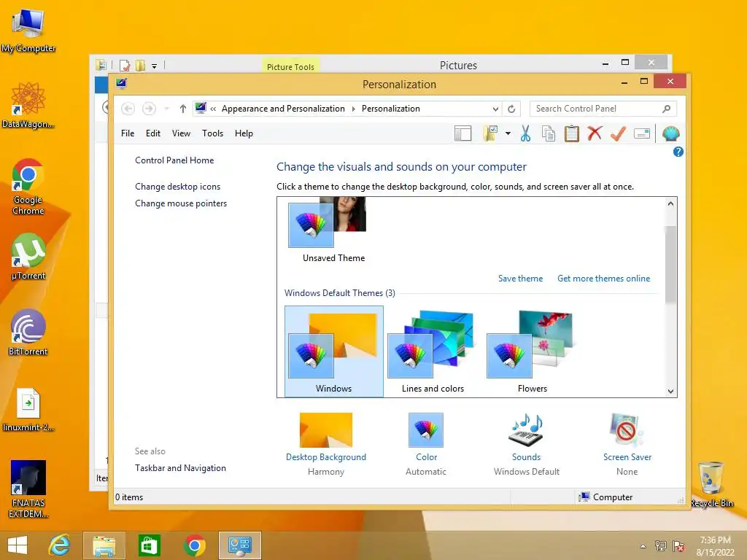Click the theme list scrollbar thumb

coord(670,264)
